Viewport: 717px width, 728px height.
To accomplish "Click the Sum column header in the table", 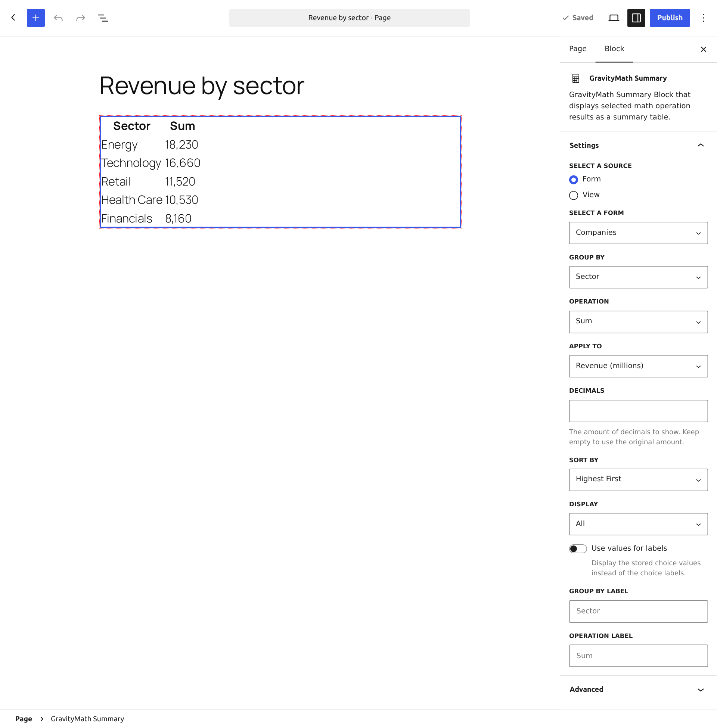I will (x=182, y=126).
